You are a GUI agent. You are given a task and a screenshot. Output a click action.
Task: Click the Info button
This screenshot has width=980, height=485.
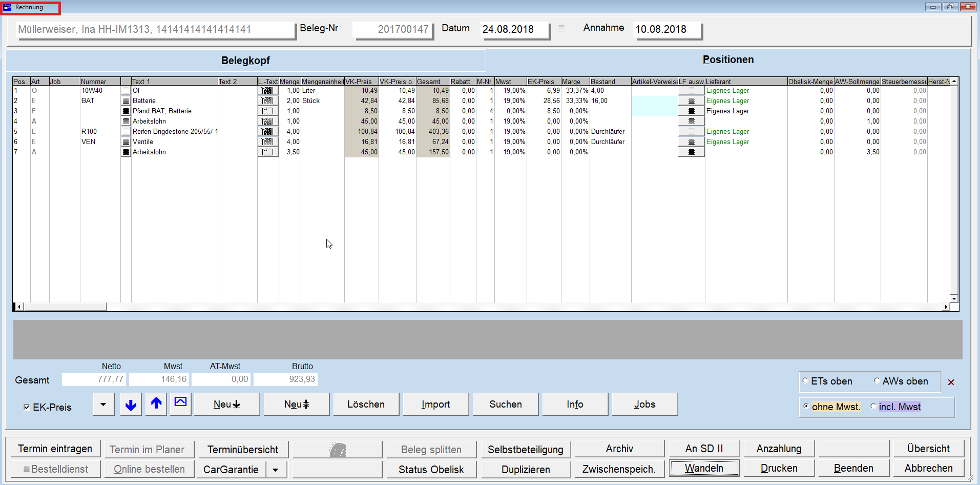point(575,405)
